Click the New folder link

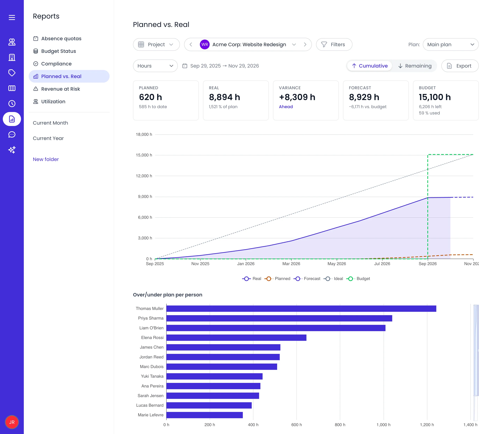point(46,159)
